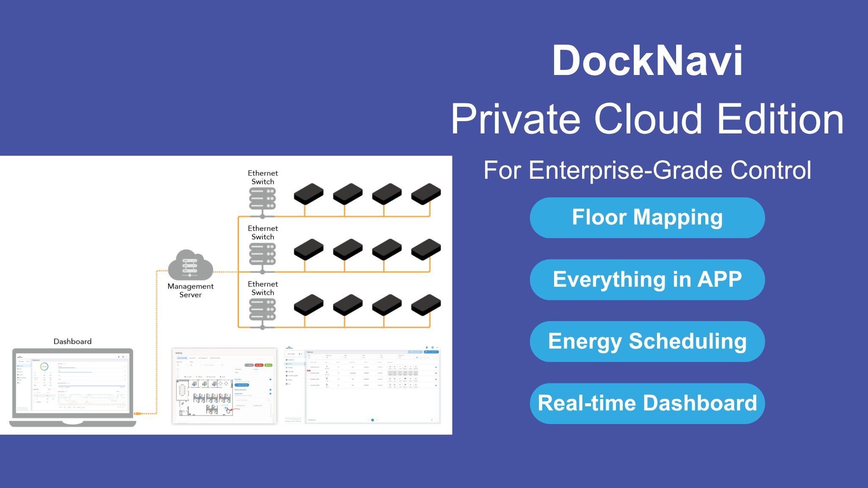
Task: Switch to the first tab in the Setting page
Action: click(183, 358)
